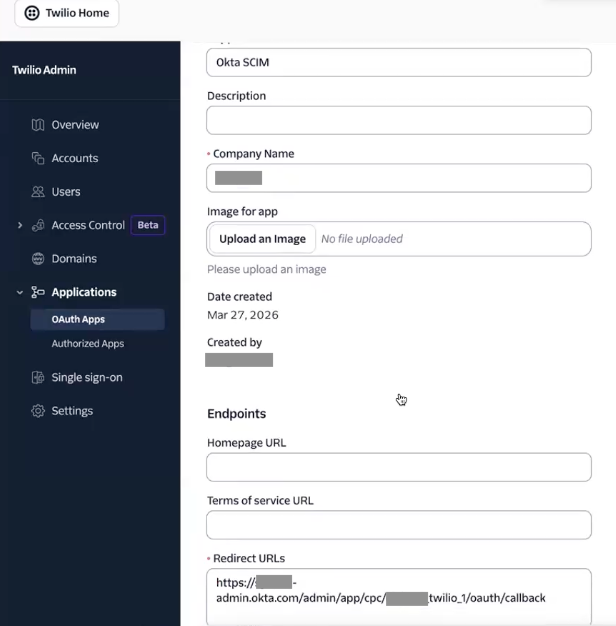616x626 pixels.
Task: Open Twilio Home button
Action: [67, 13]
